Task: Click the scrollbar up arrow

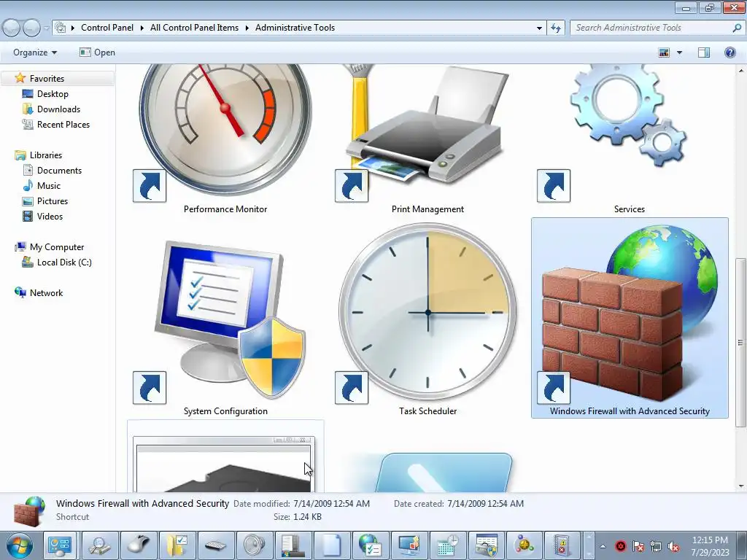Action: pos(740,71)
